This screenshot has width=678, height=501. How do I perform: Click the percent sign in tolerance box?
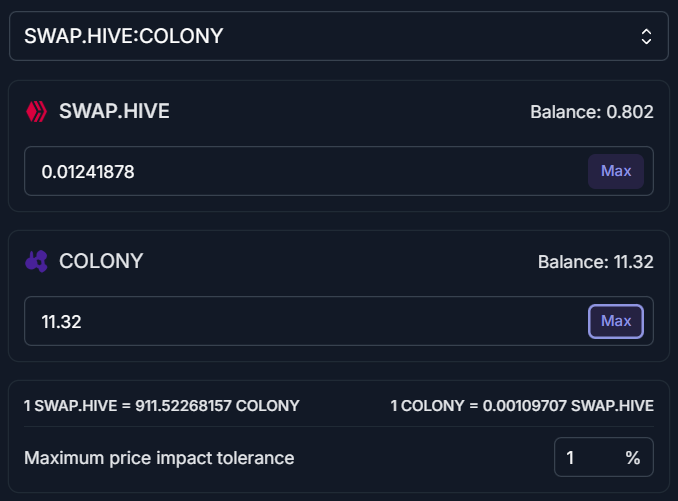(x=633, y=457)
